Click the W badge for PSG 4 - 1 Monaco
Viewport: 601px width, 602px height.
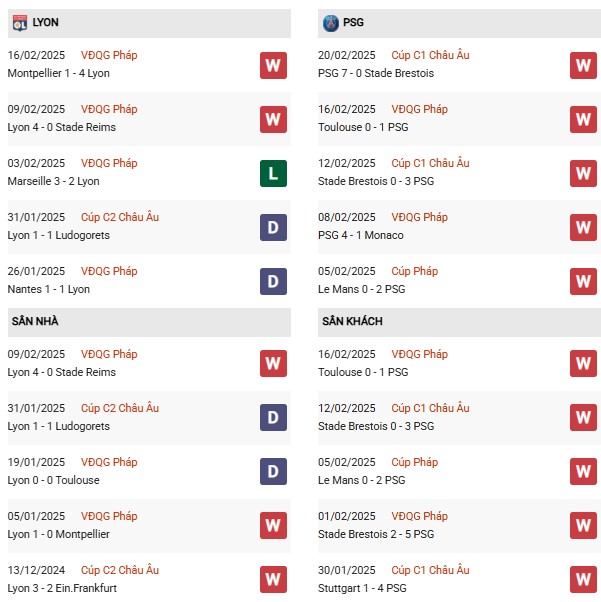point(583,227)
